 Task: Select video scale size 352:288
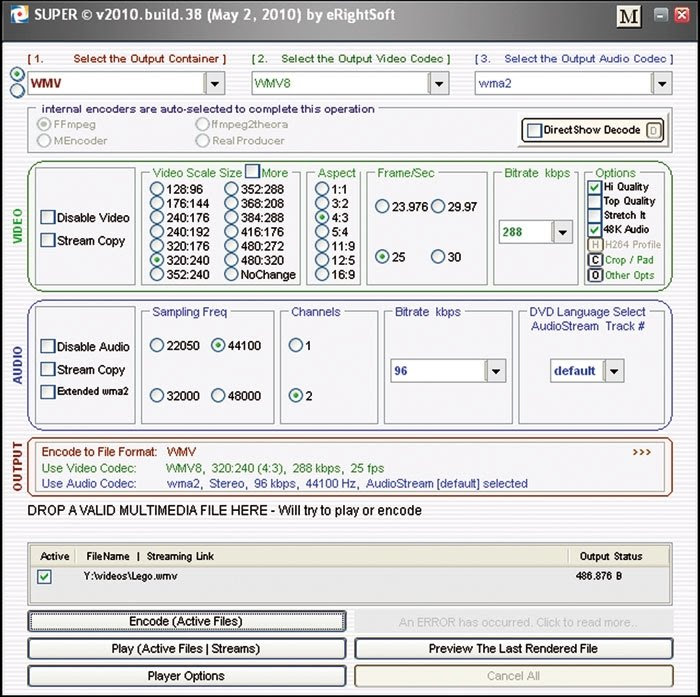(x=231, y=189)
